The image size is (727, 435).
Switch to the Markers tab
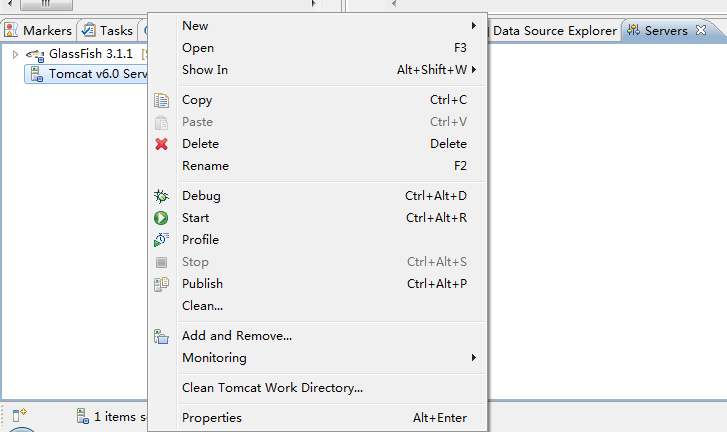tap(38, 31)
